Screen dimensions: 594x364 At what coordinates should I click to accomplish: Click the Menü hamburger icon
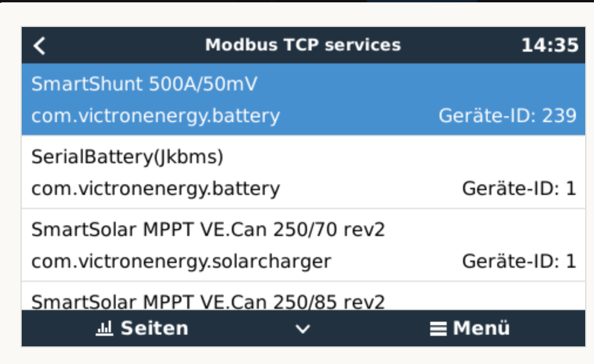tap(437, 329)
